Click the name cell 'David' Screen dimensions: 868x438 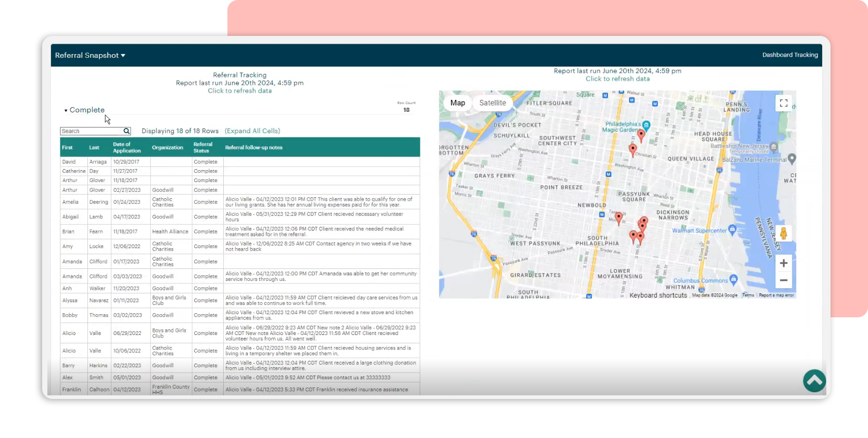(x=74, y=162)
